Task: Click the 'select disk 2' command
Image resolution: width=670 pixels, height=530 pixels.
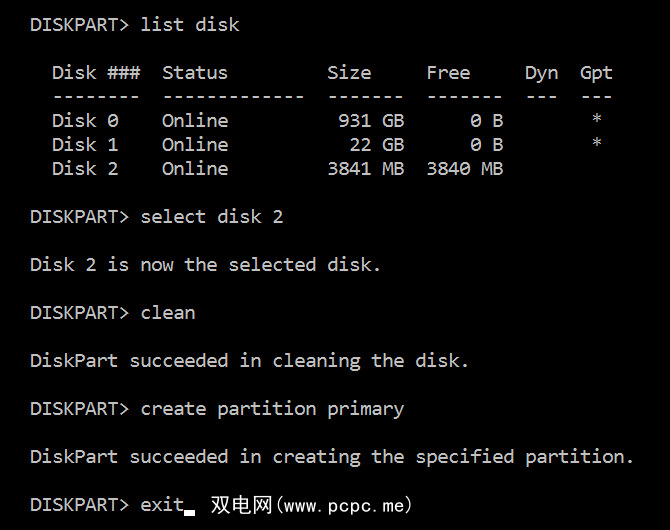Action: (212, 216)
